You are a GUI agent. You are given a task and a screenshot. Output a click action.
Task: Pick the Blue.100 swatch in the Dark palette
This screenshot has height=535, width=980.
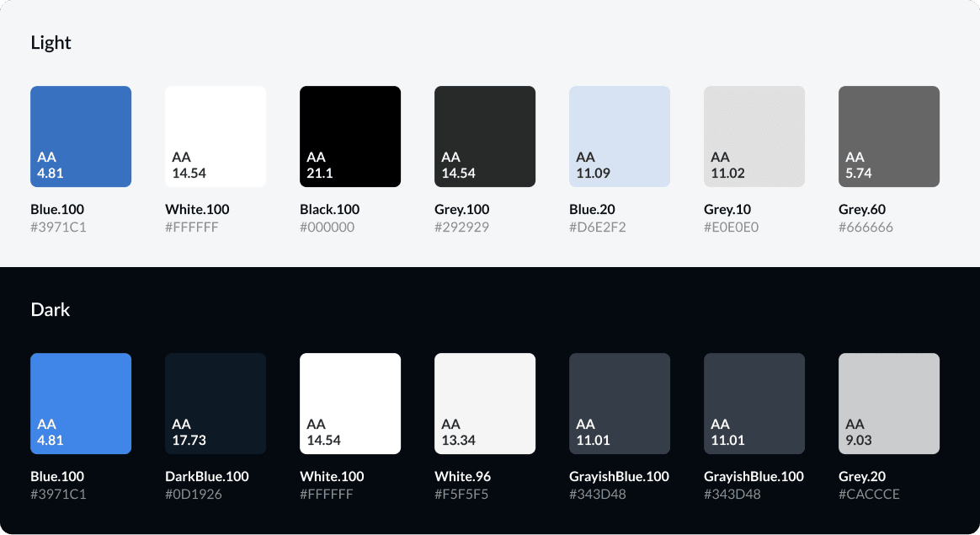81,404
